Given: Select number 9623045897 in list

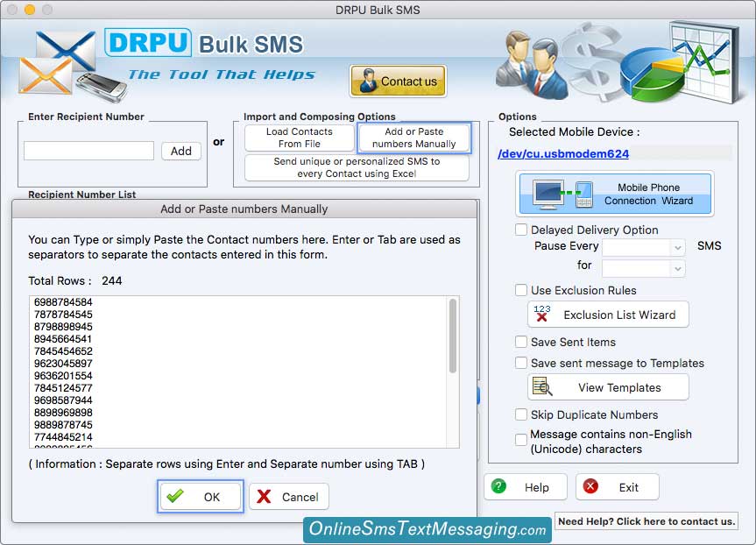Looking at the screenshot, I should tap(63, 363).
